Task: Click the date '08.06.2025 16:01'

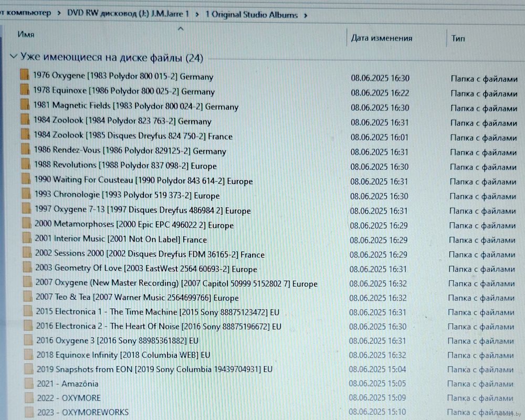Action: coord(380,138)
